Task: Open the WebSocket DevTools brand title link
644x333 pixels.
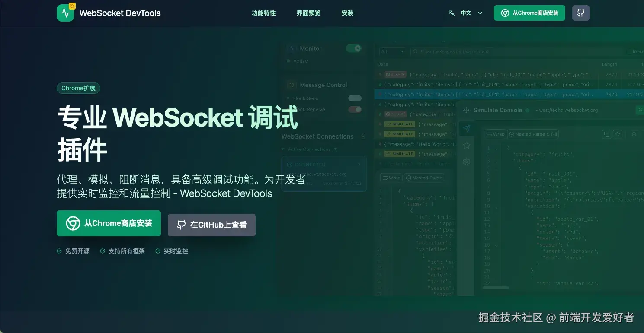Action: (x=120, y=13)
